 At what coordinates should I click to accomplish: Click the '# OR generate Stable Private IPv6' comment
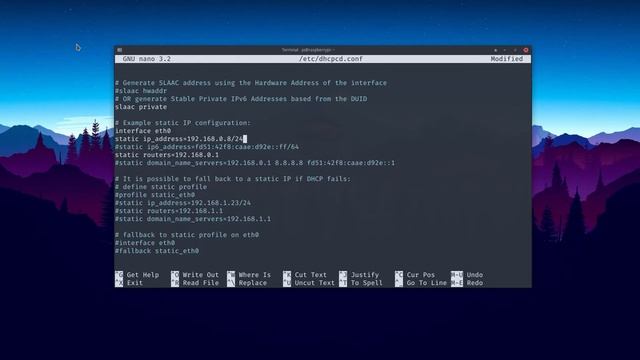[x=241, y=99]
